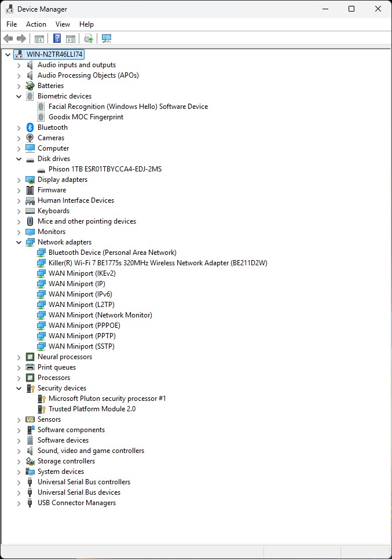Click the Update device driver toolbar icon

pos(89,38)
